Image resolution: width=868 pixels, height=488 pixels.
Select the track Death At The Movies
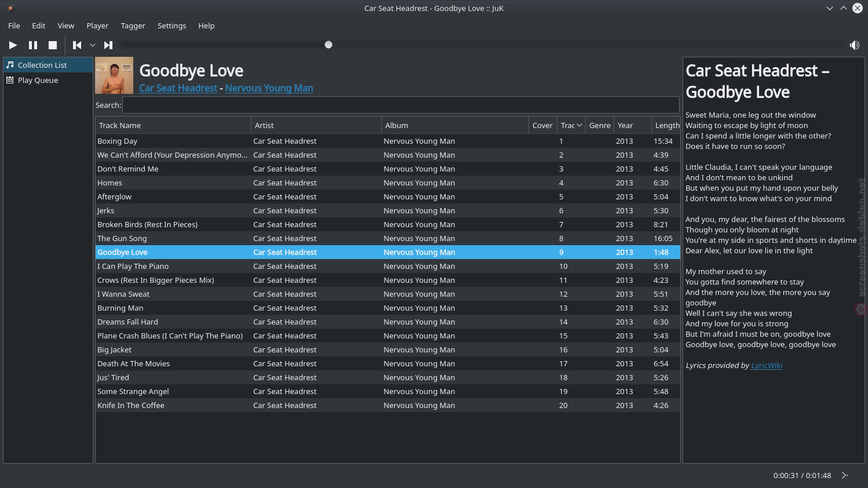(x=388, y=363)
